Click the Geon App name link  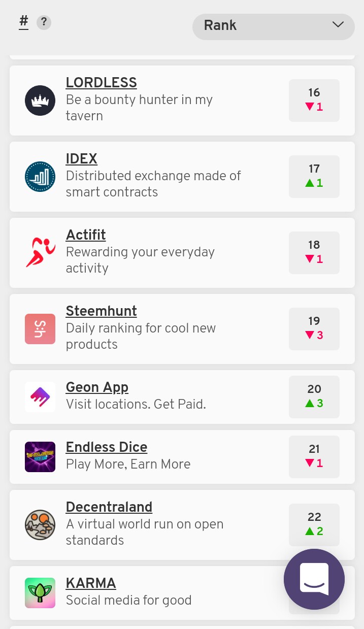97,387
